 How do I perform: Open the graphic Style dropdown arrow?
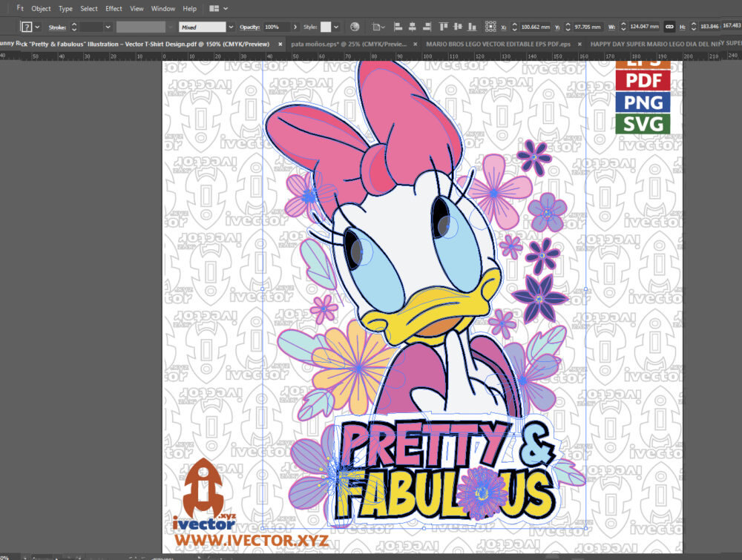click(x=336, y=27)
